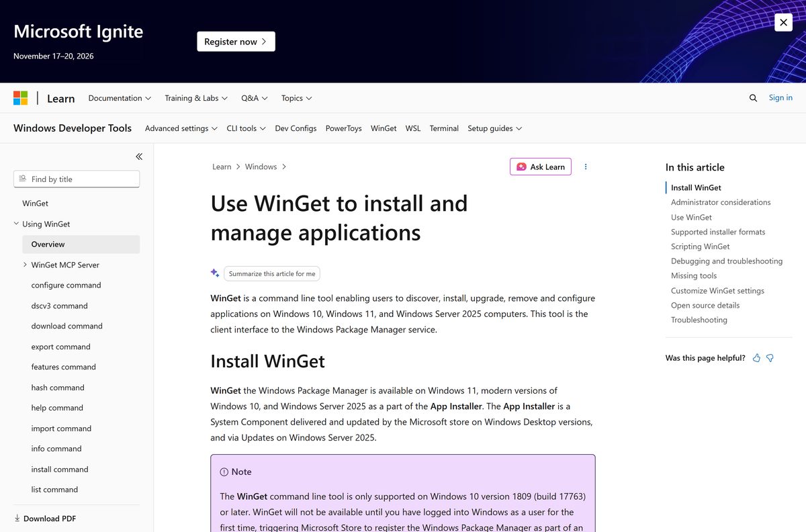Expand the Topics menu
The image size is (806, 532).
click(x=297, y=98)
